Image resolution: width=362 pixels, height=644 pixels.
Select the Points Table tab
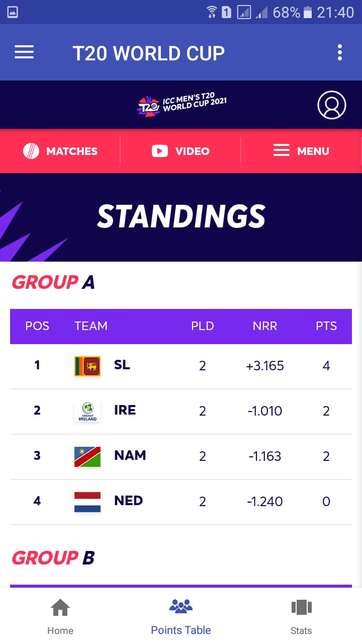click(181, 616)
